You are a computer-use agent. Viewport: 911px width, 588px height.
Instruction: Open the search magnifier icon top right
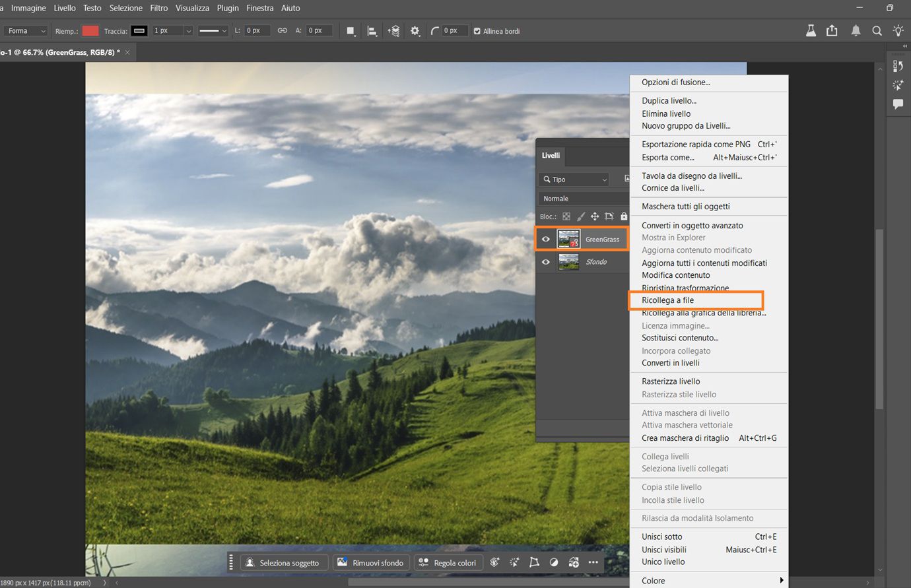(x=877, y=31)
